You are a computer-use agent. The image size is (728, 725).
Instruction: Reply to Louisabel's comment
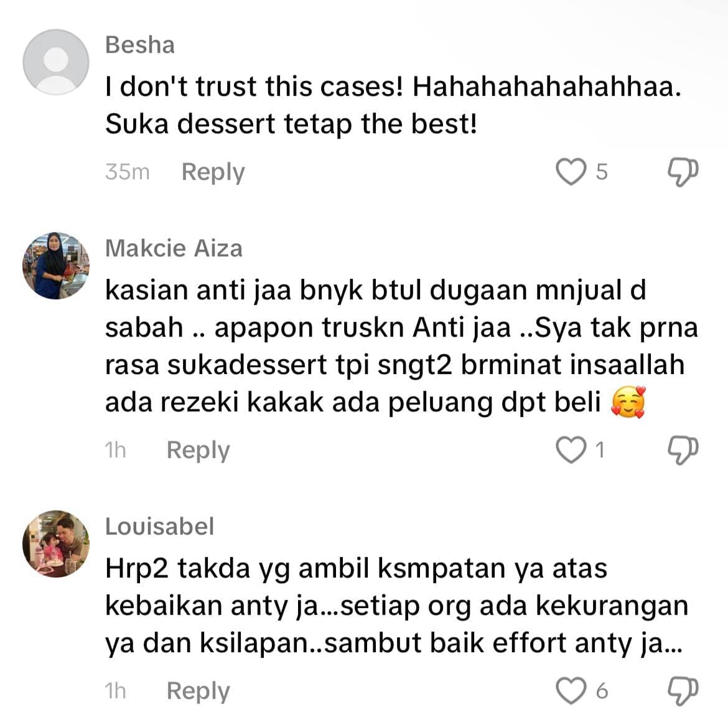click(x=198, y=691)
